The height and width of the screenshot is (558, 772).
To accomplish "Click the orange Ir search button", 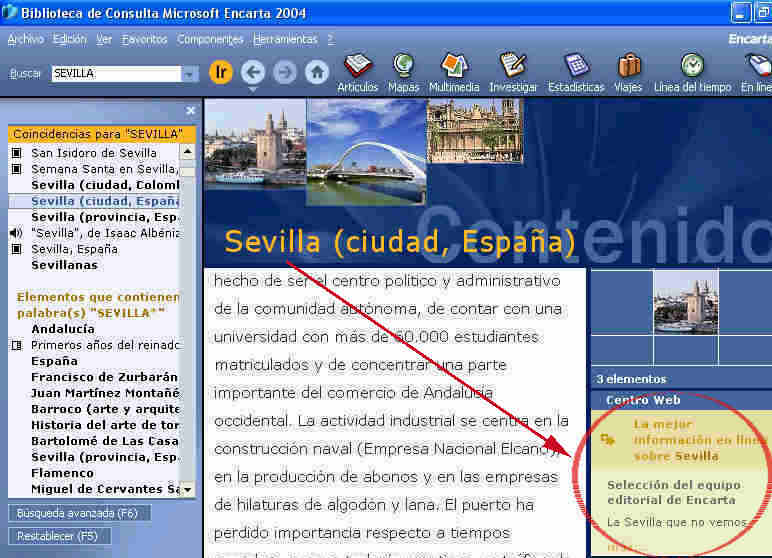I will click(x=220, y=72).
